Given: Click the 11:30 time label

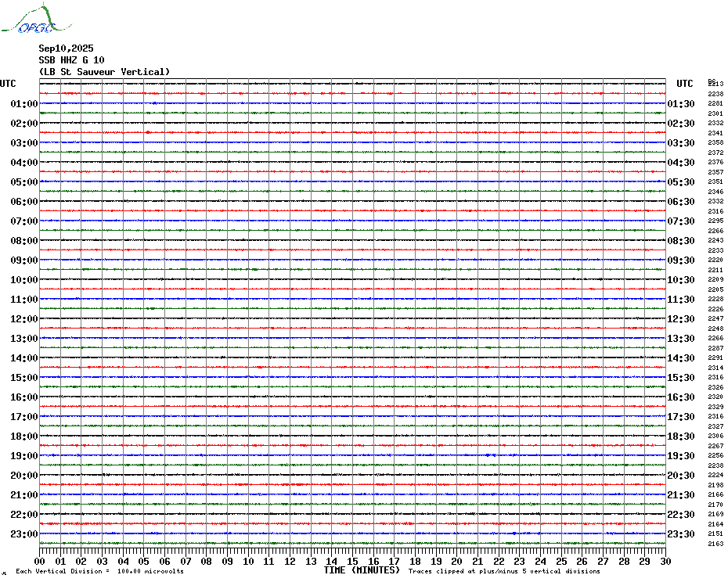Looking at the screenshot, I should pyautogui.click(x=681, y=300).
